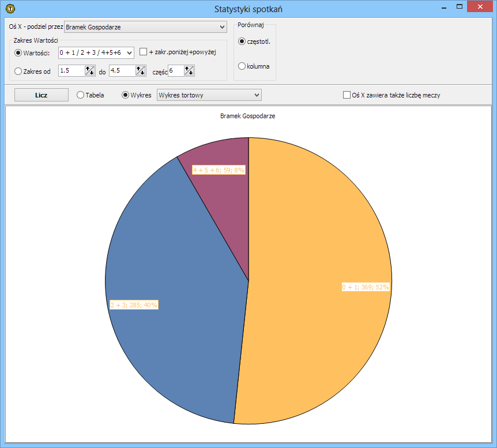Minimize the Statystyki spotkań window
The width and height of the screenshot is (497, 448).
tap(444, 7)
